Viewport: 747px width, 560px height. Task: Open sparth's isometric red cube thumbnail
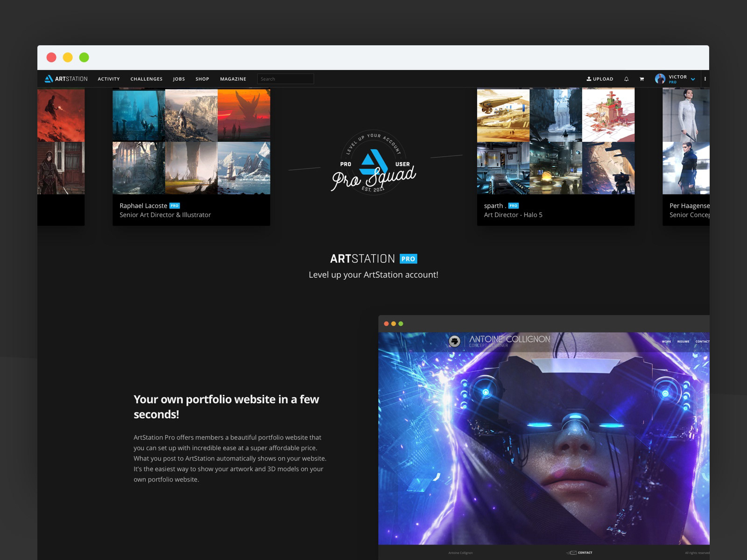point(608,115)
